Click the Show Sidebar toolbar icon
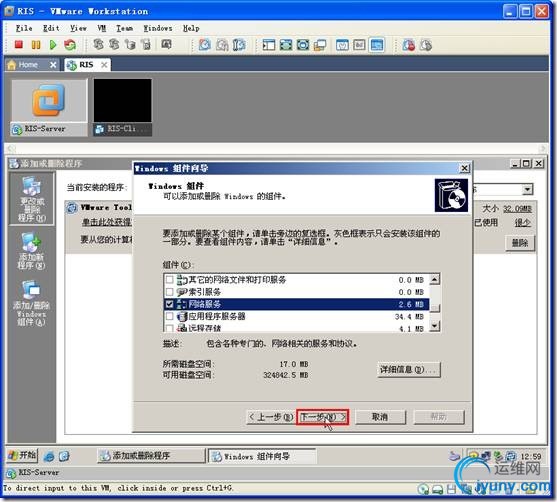The width and height of the screenshot is (557, 502). pos(269,45)
